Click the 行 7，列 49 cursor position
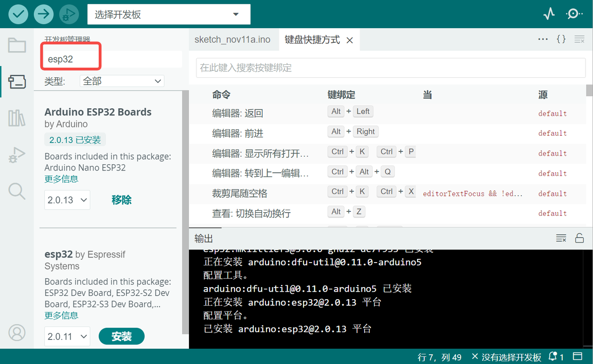593x364 pixels. [440, 357]
